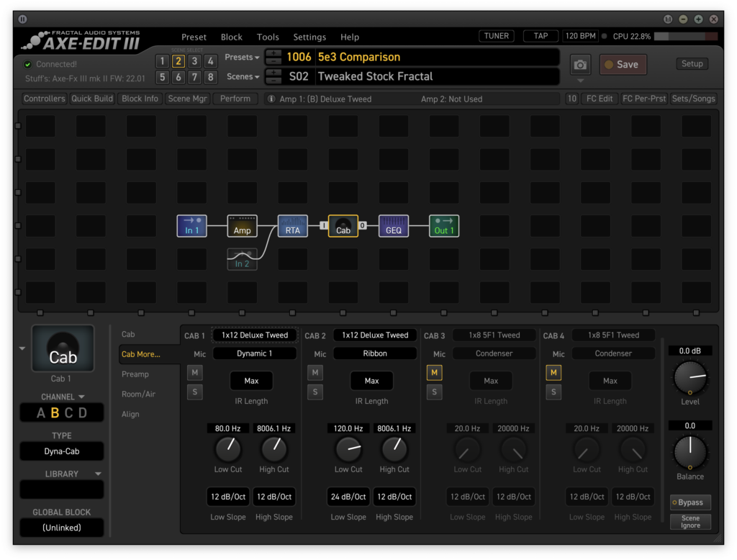The width and height of the screenshot is (737, 560).
Task: Select channel A
Action: (41, 413)
